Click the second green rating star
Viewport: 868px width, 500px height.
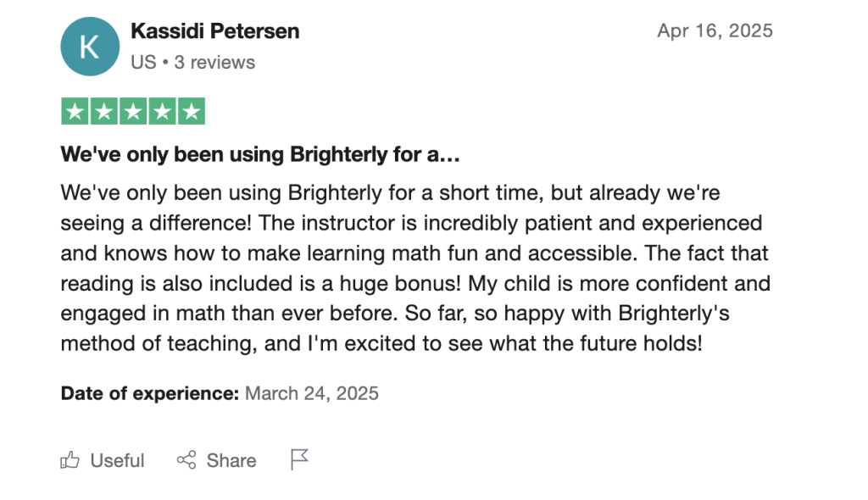coord(103,111)
